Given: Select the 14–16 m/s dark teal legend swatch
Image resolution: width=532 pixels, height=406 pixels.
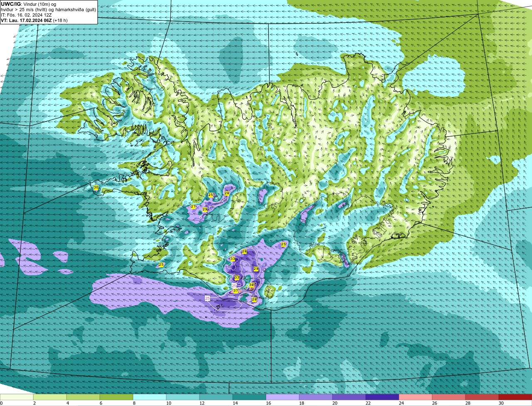Looking at the screenshot, I should (249, 397).
